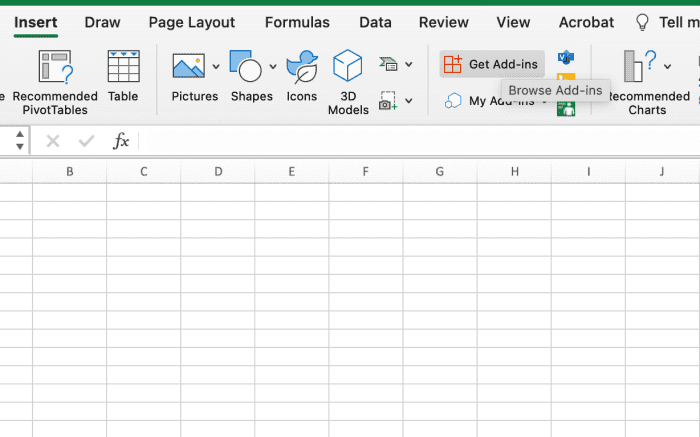Open the Screenshot dropdown arrow

coord(408,100)
